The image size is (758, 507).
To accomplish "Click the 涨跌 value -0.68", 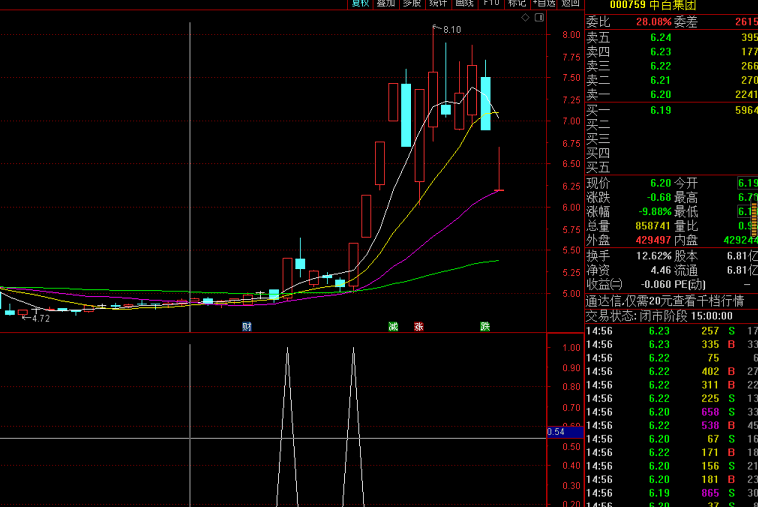I will pos(659,198).
